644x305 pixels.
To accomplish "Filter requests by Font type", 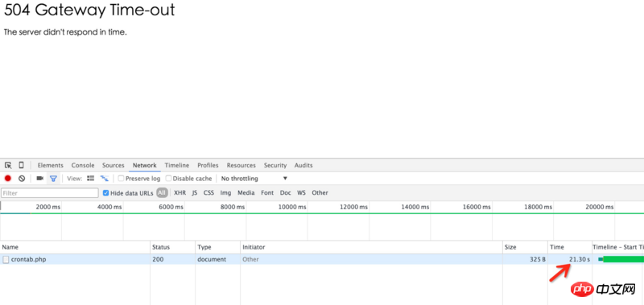I will point(267,193).
